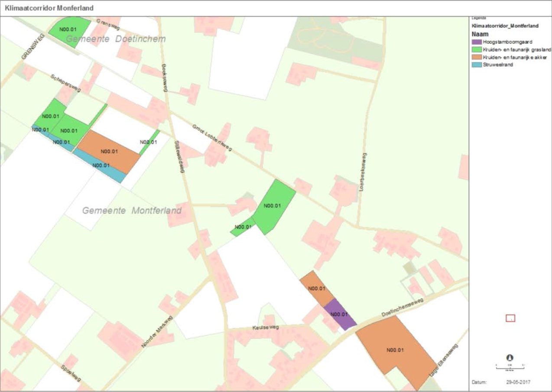Click the orange parcel below Schepersweg
The width and height of the screenshot is (552, 392).
(x=109, y=151)
